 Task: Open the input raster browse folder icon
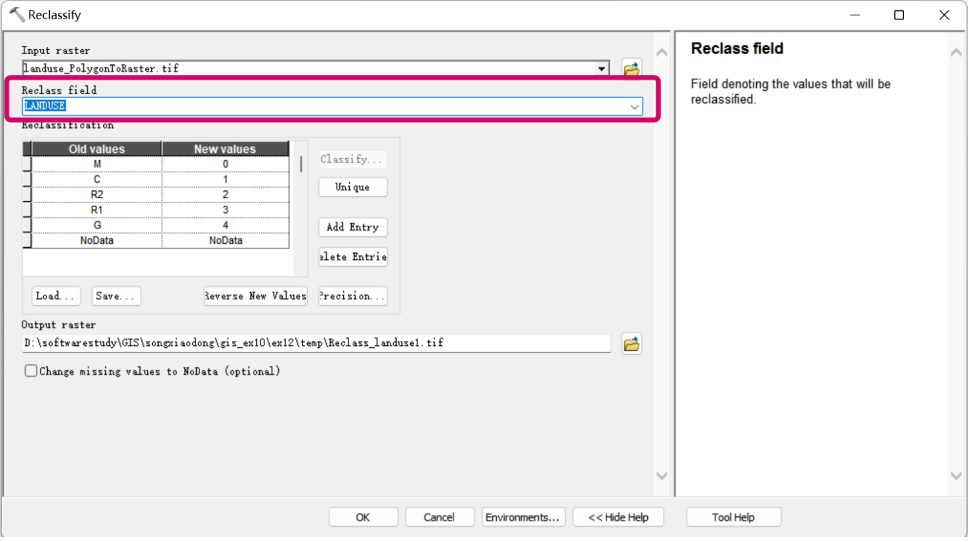[x=632, y=68]
